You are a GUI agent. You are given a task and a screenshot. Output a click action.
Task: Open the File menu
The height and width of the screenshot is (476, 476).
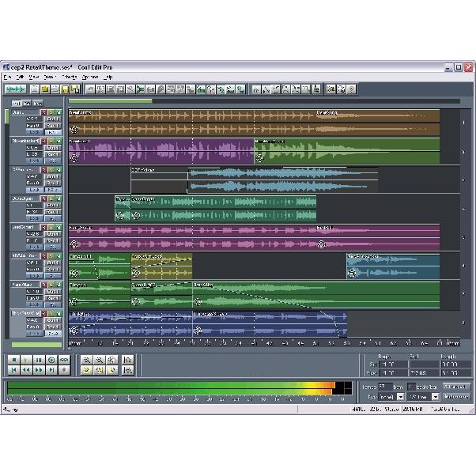pyautogui.click(x=7, y=77)
